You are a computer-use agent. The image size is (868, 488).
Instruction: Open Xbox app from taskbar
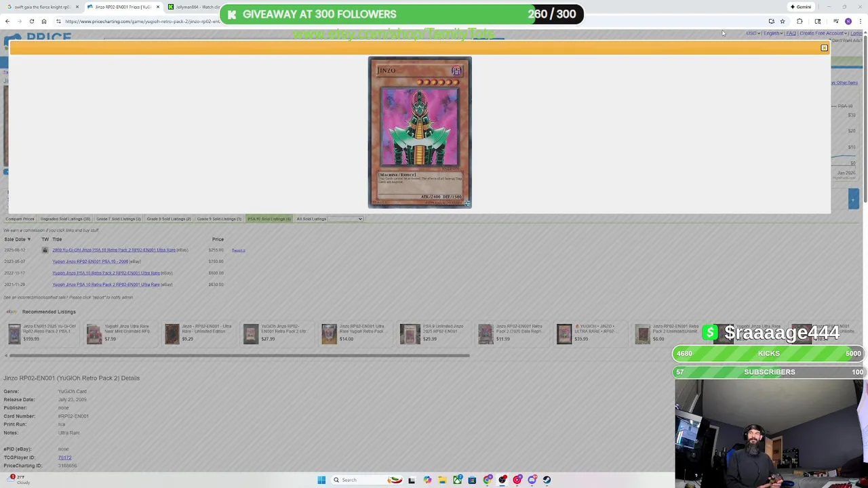(x=458, y=480)
